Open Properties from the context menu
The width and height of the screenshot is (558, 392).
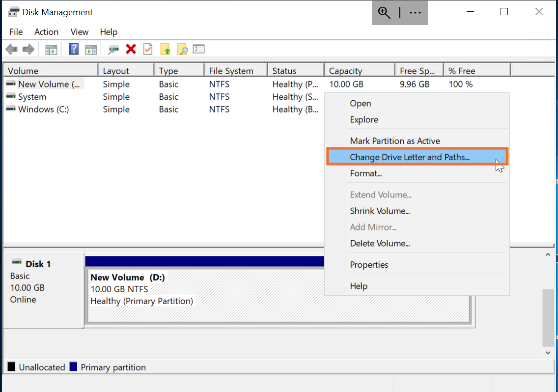pyautogui.click(x=417, y=265)
